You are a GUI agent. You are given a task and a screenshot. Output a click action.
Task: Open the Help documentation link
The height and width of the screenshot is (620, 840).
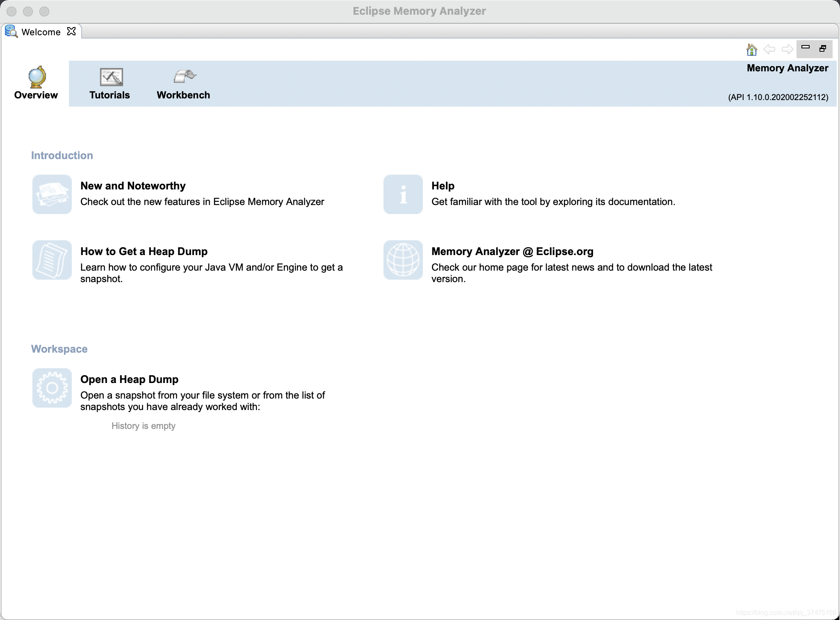(x=443, y=186)
